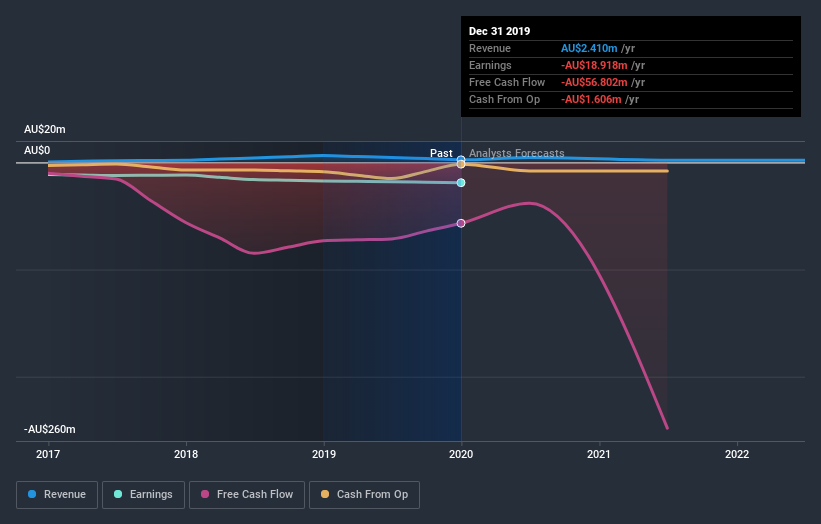
Task: Click the AU$0 y-axis label
Action: 37,151
